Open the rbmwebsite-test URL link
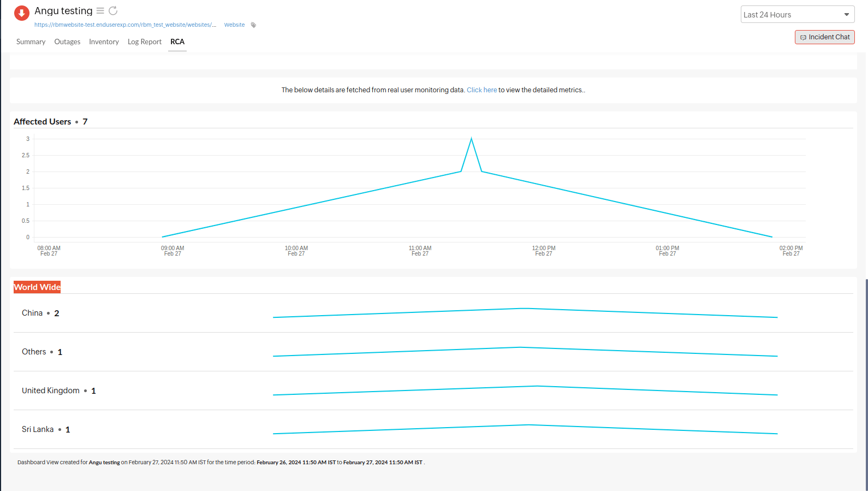Image resolution: width=868 pixels, height=491 pixels. pyautogui.click(x=125, y=25)
